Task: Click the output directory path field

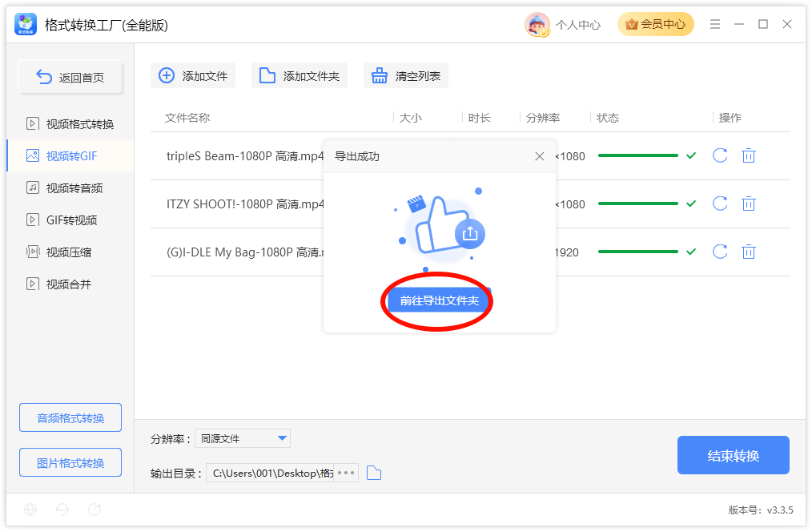Action: [x=270, y=473]
